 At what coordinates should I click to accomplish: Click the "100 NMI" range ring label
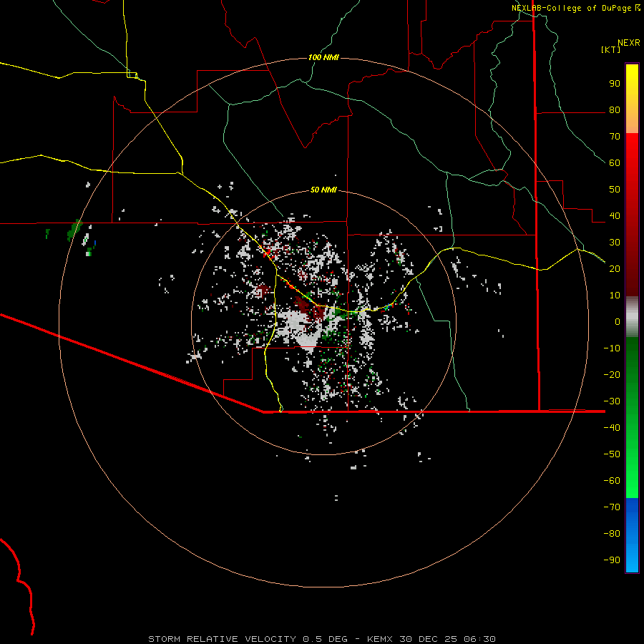pyautogui.click(x=323, y=57)
